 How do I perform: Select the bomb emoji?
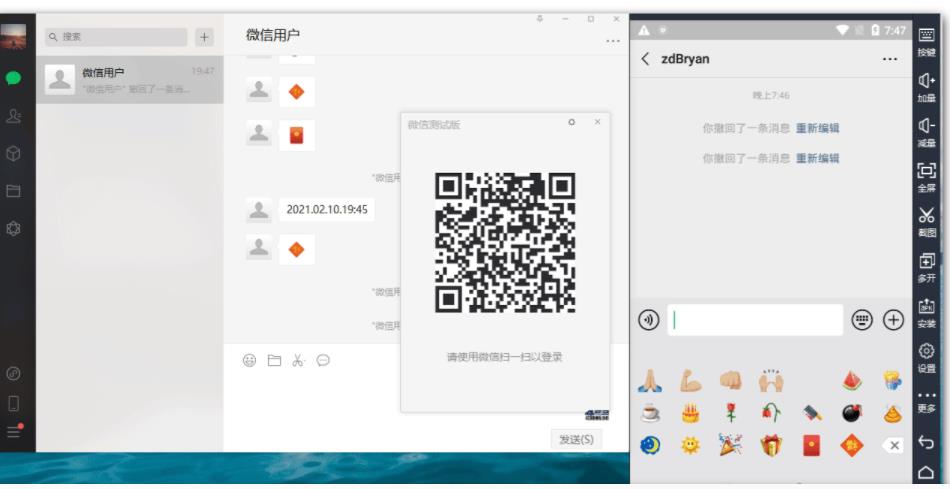tap(852, 414)
